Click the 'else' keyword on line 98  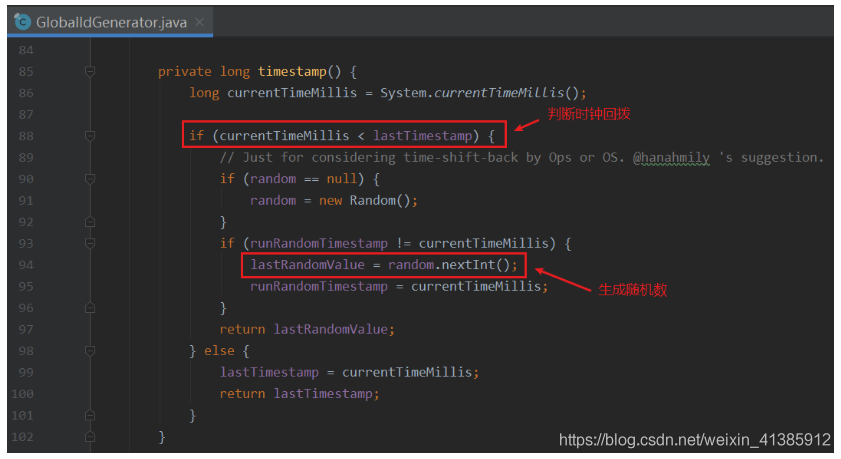(x=219, y=351)
